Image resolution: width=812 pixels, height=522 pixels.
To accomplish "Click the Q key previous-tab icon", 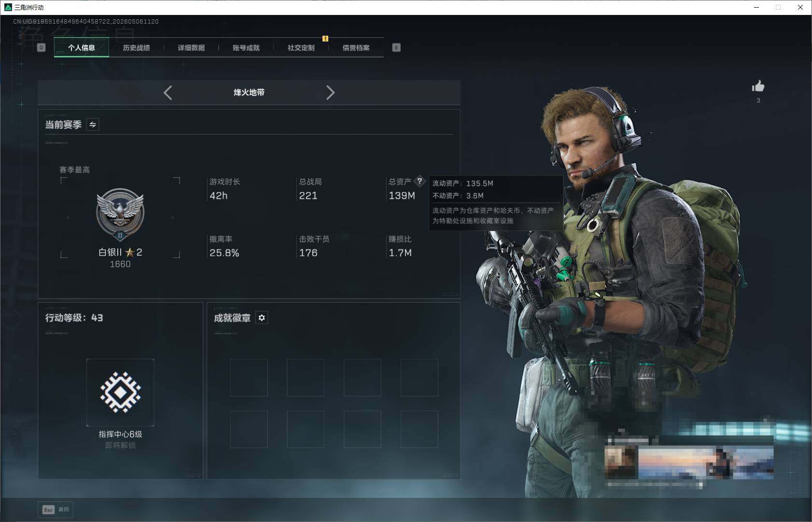I will 42,47.
